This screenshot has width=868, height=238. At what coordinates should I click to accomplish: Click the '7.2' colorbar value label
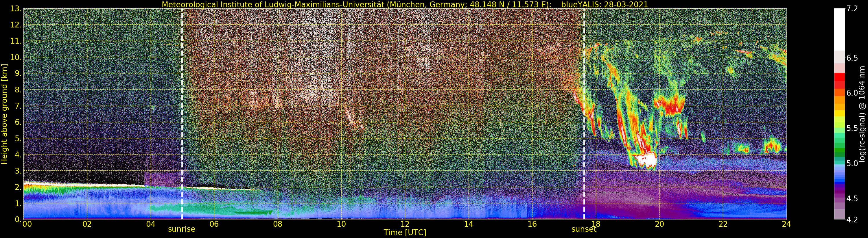tap(852, 9)
